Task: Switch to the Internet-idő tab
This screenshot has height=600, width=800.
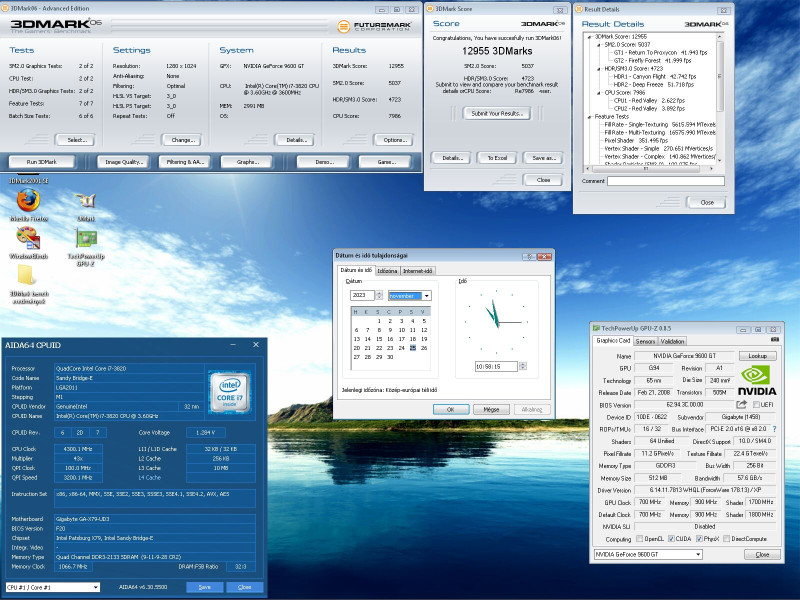Action: tap(417, 271)
